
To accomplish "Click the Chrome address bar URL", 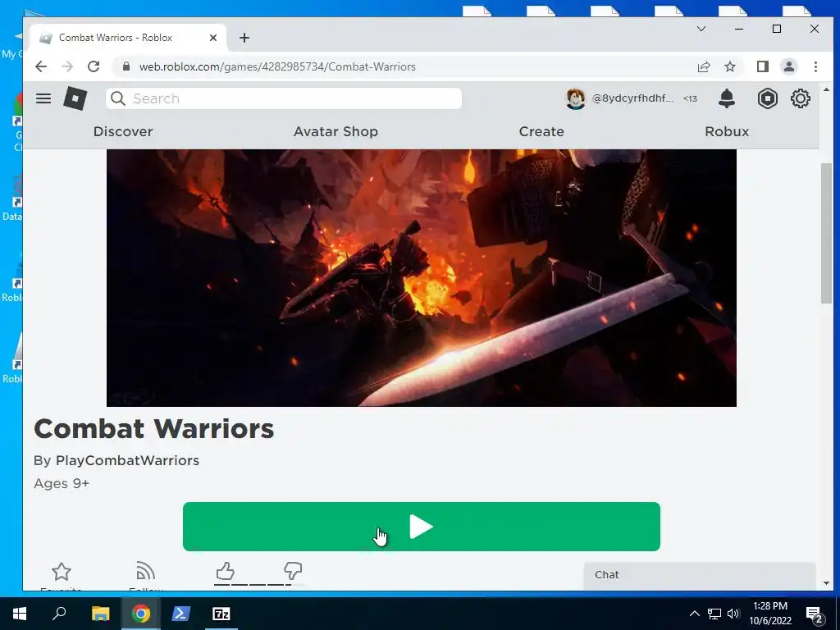I will 277,66.
